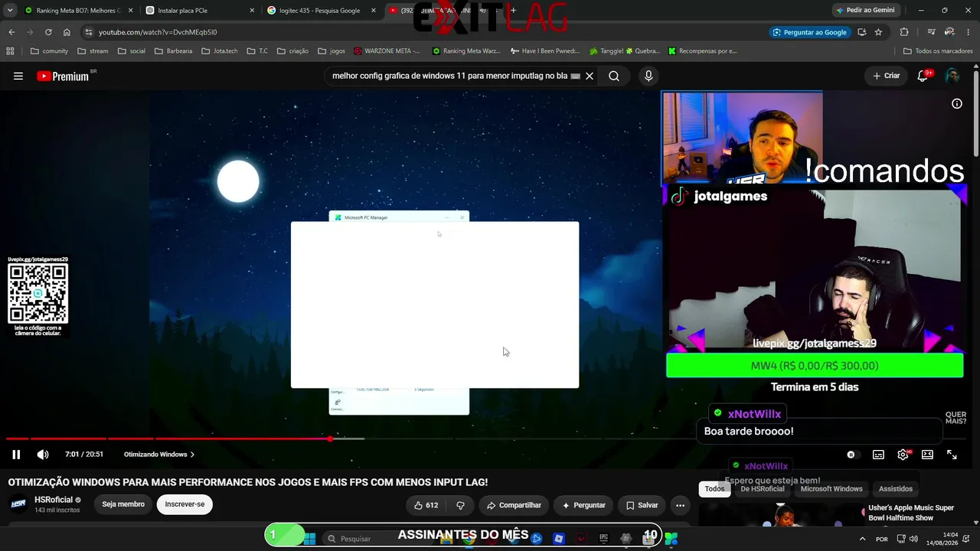Open the Epic Games taskbar icon
980x551 pixels.
point(603,539)
